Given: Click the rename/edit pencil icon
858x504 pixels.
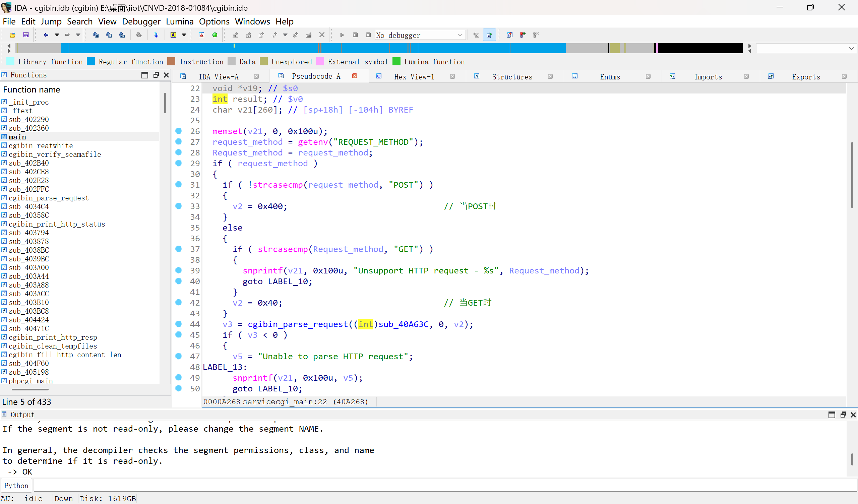Looking at the screenshot, I should [x=309, y=35].
